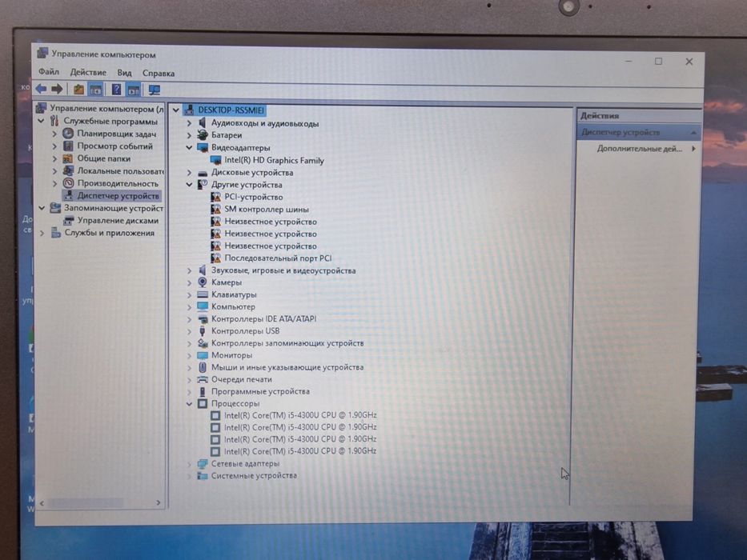The width and height of the screenshot is (747, 560).
Task: Click the Компьютер category icon
Action: pyautogui.click(x=203, y=306)
